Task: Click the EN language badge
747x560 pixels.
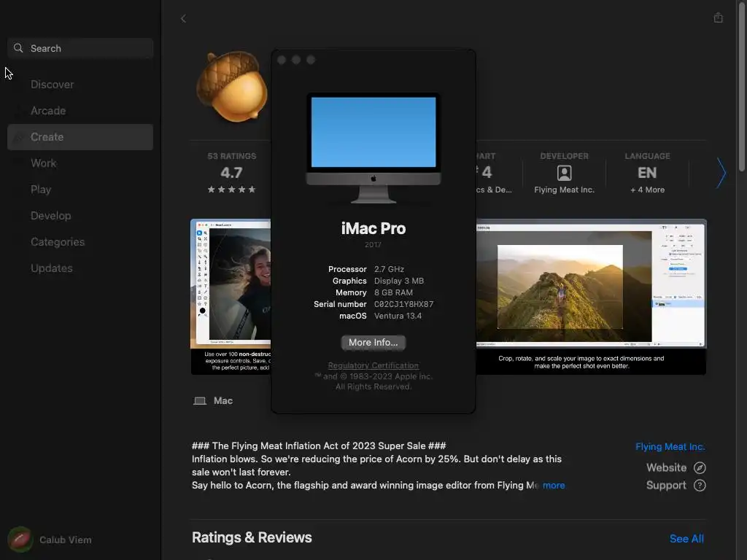Action: tap(647, 173)
